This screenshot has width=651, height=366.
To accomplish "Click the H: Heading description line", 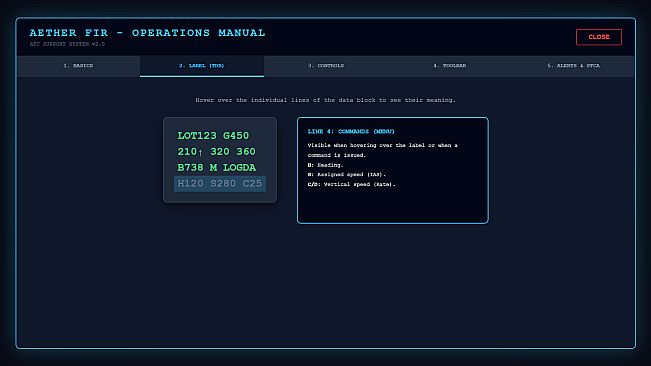I will click(326, 165).
